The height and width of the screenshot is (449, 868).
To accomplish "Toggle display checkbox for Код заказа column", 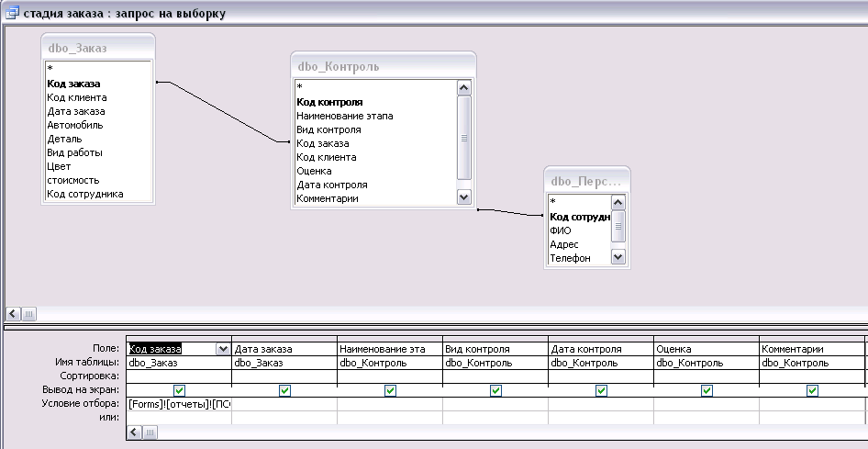I will [x=179, y=390].
